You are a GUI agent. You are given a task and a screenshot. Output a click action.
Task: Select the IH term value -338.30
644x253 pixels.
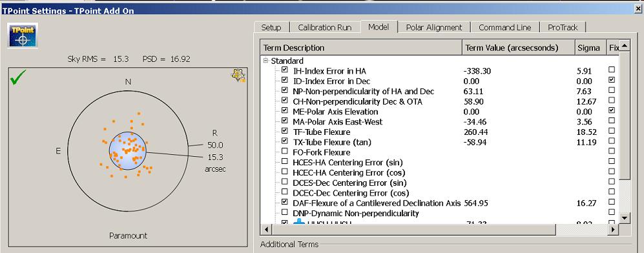[x=477, y=71]
